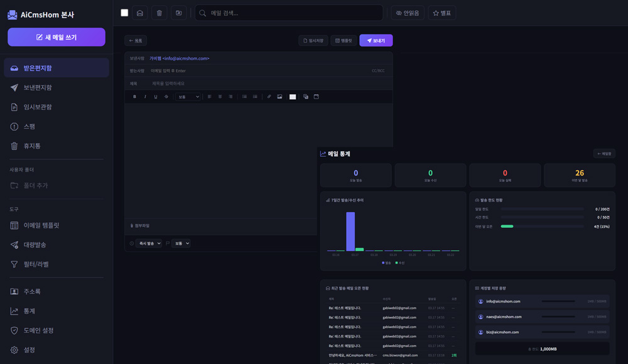Insert an image into the email body
This screenshot has width=628, height=364.
[x=279, y=97]
